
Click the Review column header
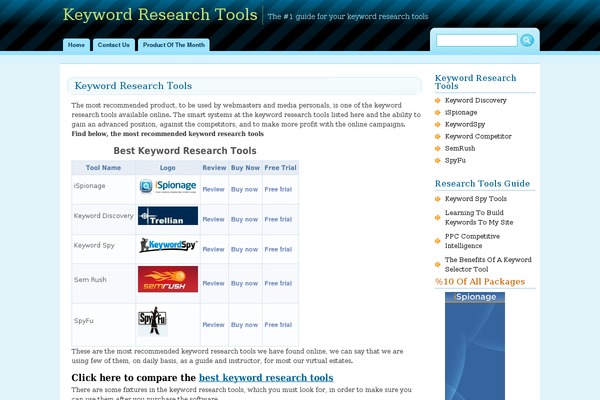[x=214, y=168]
